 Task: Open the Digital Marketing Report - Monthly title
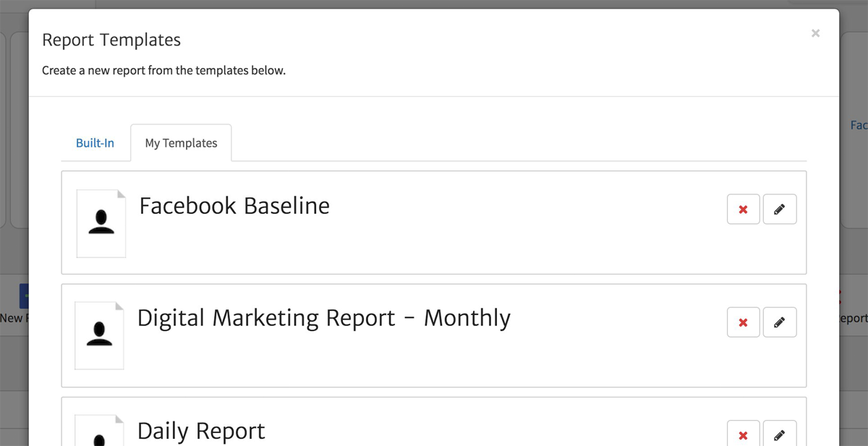click(x=323, y=318)
